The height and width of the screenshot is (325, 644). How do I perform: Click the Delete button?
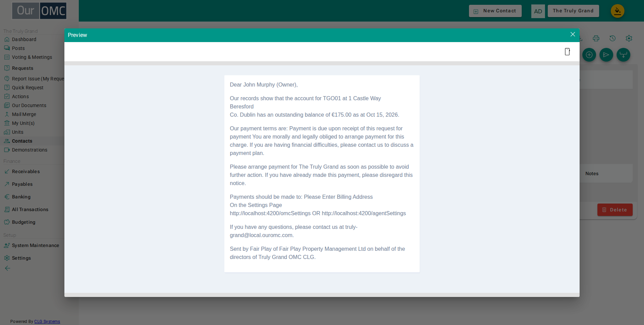[x=615, y=210]
